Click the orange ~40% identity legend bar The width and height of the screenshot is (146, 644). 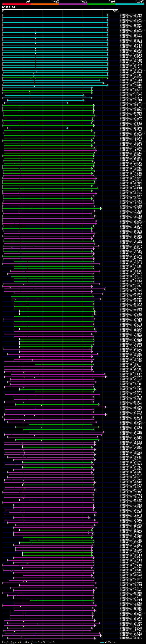(x=45, y=4)
